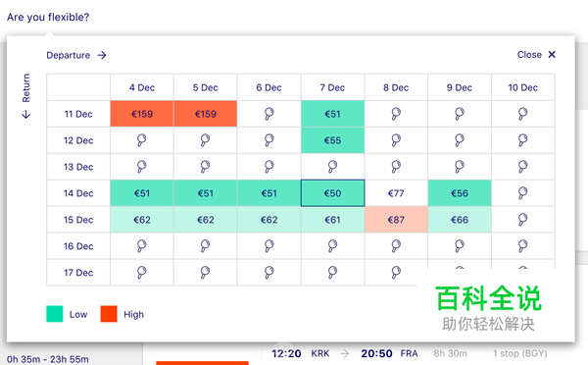This screenshot has width=588, height=365.
Task: Search price for 10 Dec to 16 Dec
Action: coord(522,246)
